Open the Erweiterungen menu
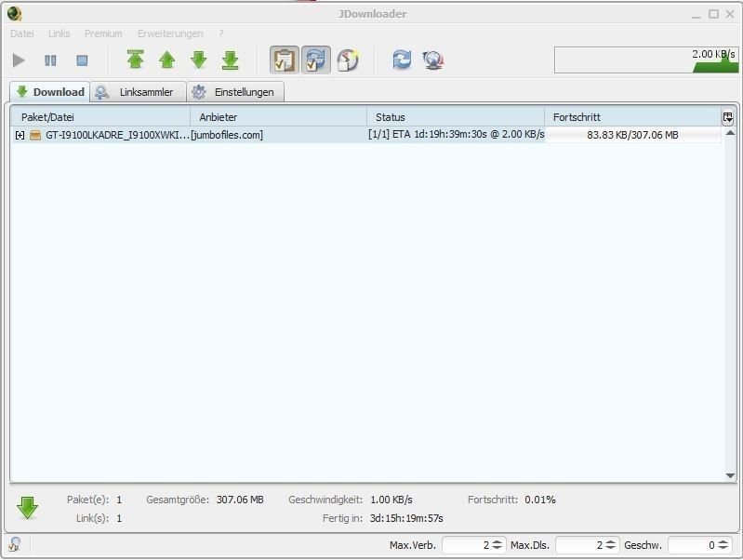This screenshot has width=743, height=560. coord(170,33)
